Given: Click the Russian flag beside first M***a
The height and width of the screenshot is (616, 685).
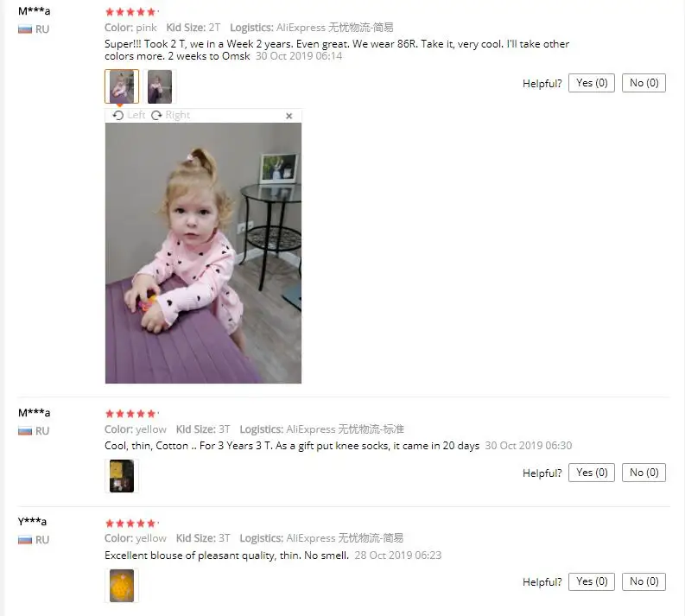Looking at the screenshot, I should [x=25, y=29].
